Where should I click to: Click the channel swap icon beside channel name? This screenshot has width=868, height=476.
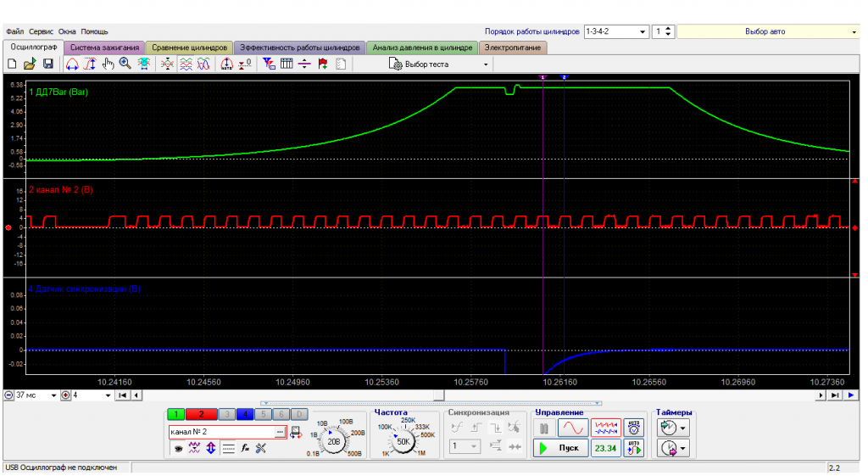click(x=296, y=432)
